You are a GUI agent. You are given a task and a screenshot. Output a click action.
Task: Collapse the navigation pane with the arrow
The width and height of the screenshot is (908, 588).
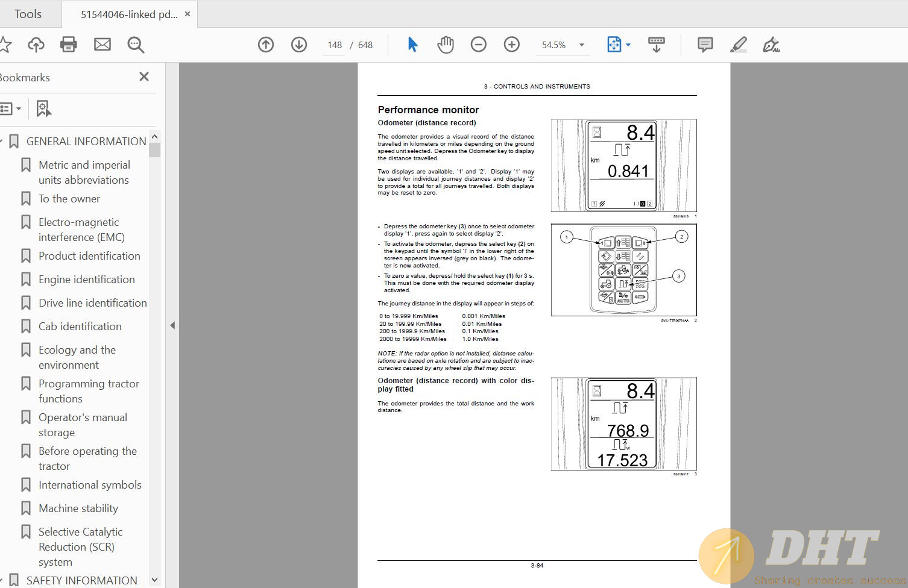tap(172, 325)
